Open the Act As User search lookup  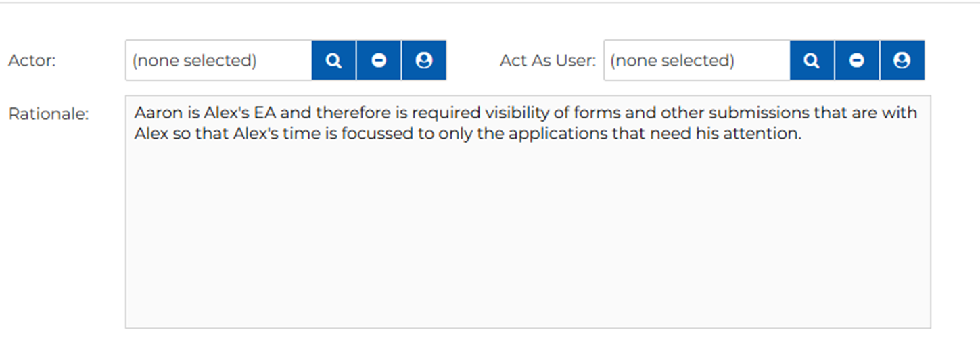pos(812,60)
